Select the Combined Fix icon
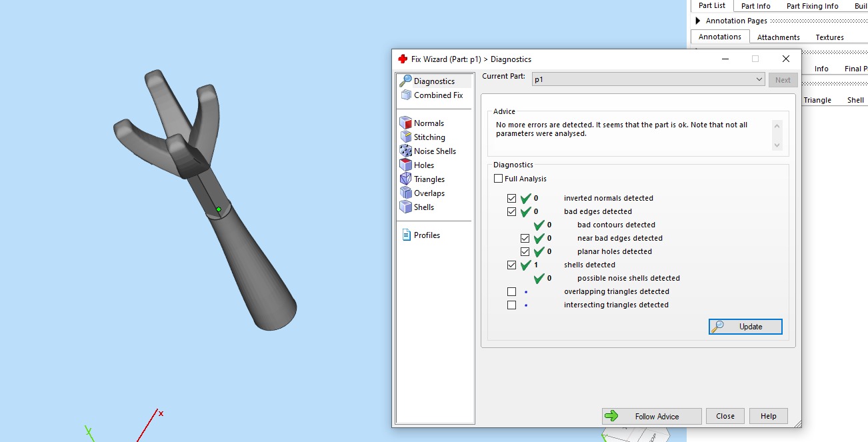The height and width of the screenshot is (442, 868). [405, 95]
